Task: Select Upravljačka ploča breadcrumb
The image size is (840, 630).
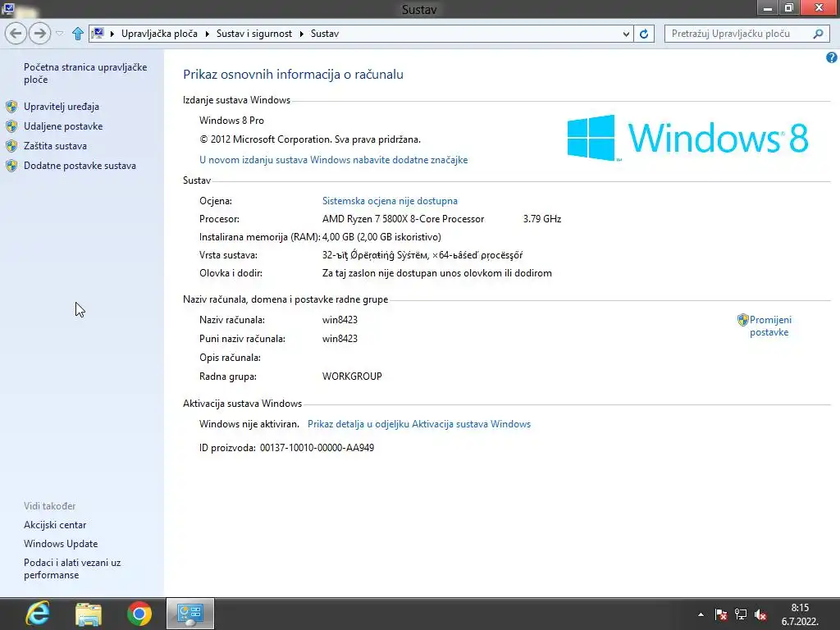Action: (x=159, y=33)
